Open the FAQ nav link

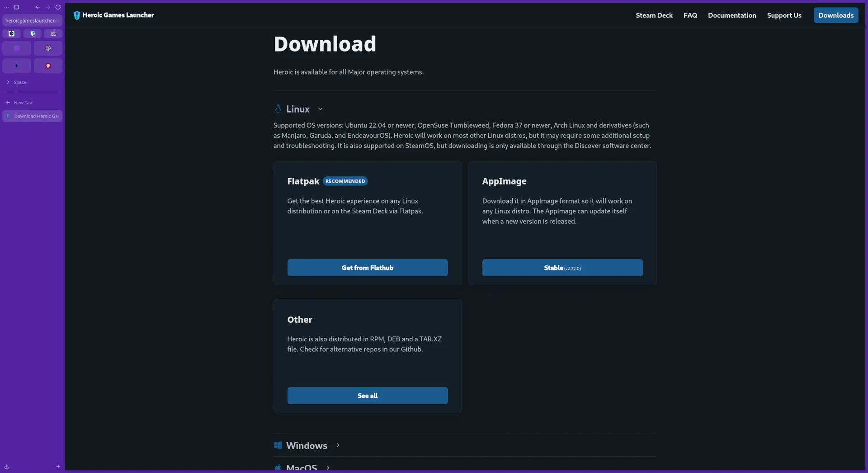pos(690,15)
